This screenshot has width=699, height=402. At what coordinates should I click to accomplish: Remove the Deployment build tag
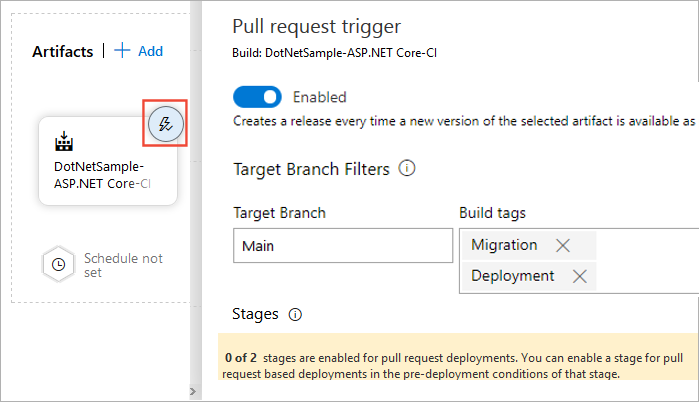click(579, 277)
